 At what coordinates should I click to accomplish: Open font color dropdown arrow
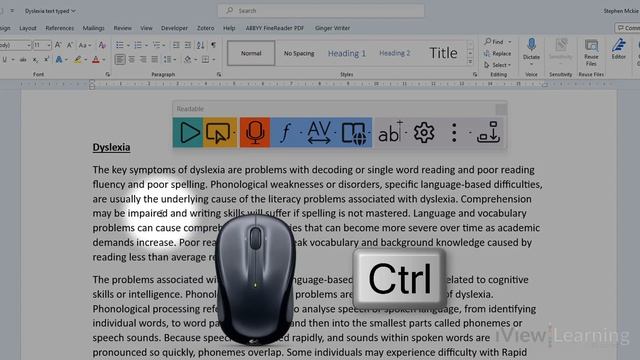tap(104, 60)
